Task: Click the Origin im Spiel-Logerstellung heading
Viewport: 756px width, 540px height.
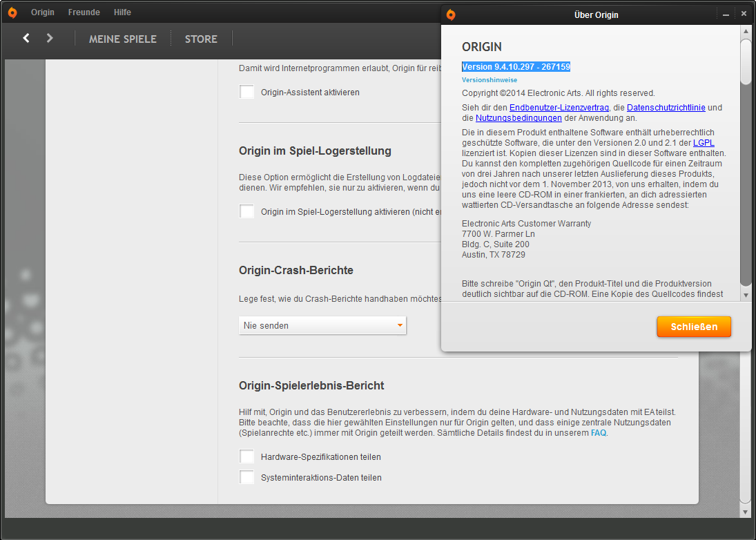Action: [x=315, y=151]
